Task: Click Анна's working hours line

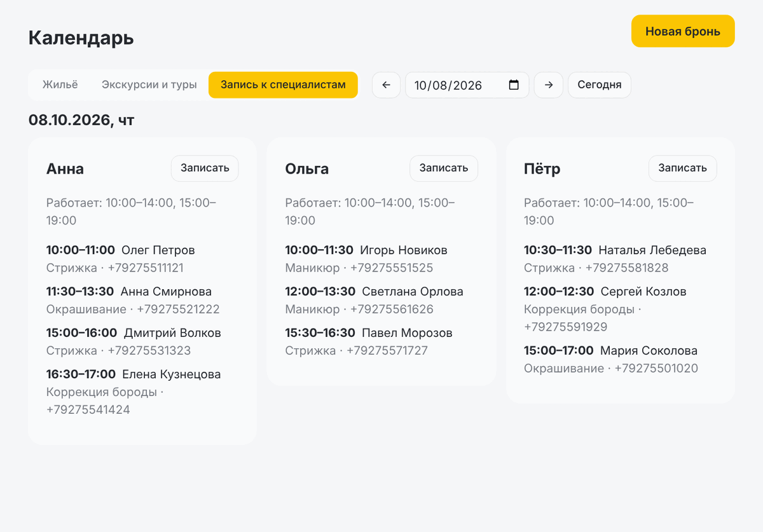Action: (142, 212)
